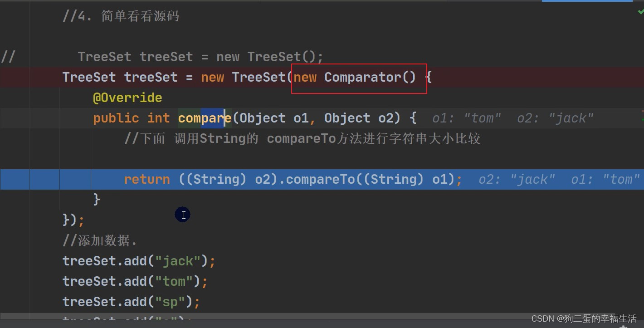This screenshot has height=328, width=644.
Task: Click the "Object o1" parameter
Action: click(x=274, y=118)
